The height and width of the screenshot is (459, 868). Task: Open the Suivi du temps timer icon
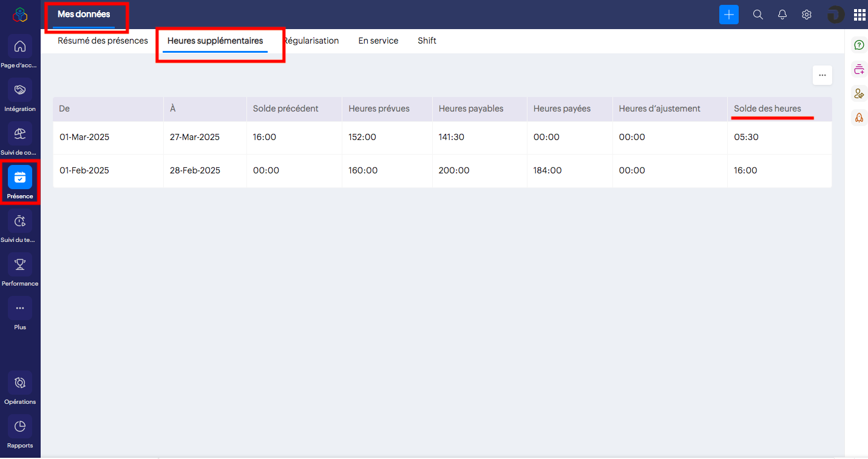pyautogui.click(x=20, y=221)
